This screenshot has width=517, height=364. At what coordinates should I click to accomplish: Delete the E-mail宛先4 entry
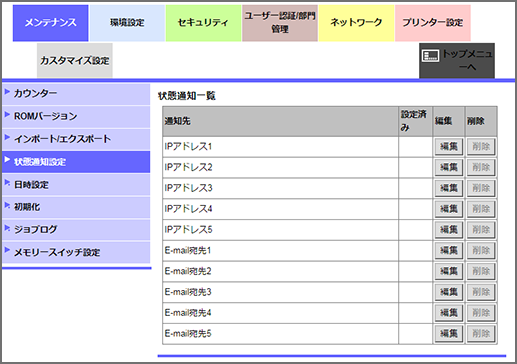(x=481, y=313)
